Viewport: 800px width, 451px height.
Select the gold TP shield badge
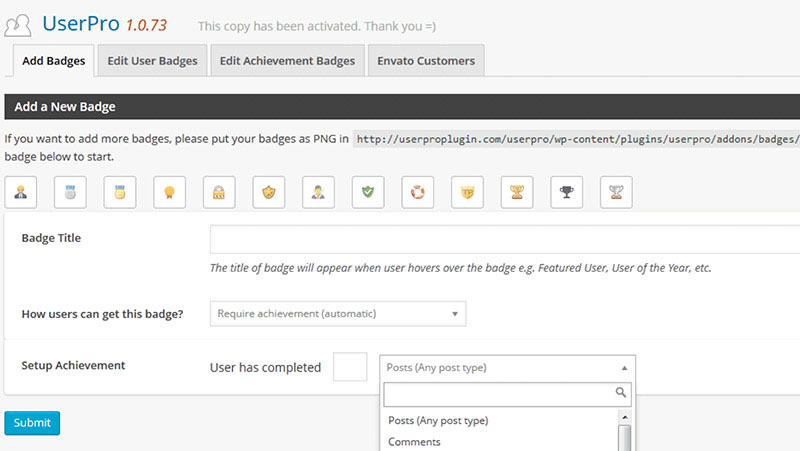(x=467, y=192)
